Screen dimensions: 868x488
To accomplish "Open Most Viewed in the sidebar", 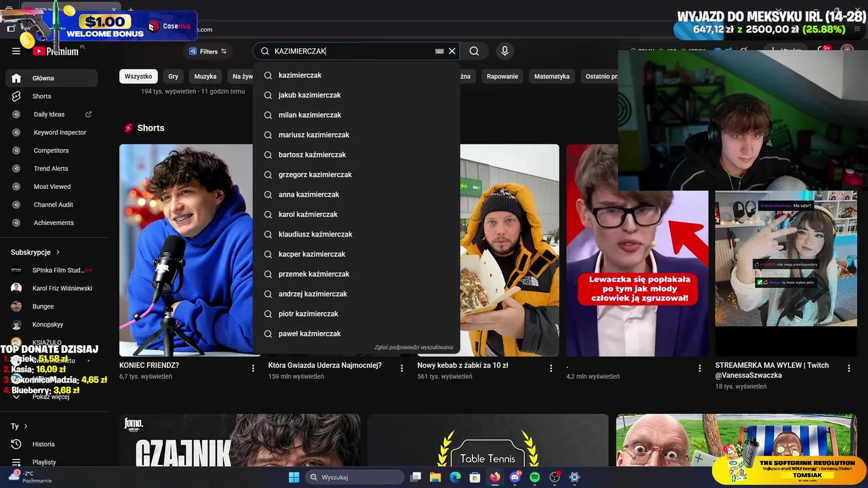I will tap(52, 186).
